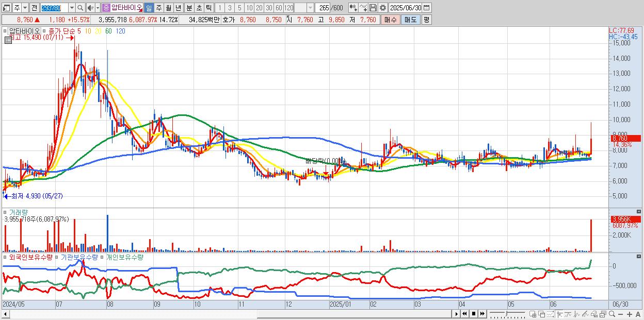Click the 매수 buy button
This screenshot has width=644, height=320.
click(x=390, y=20)
